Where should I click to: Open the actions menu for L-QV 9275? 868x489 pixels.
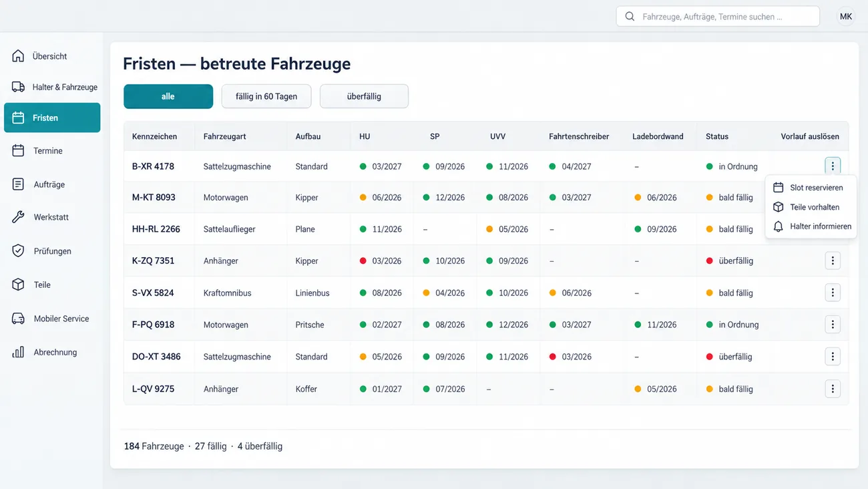(x=833, y=389)
